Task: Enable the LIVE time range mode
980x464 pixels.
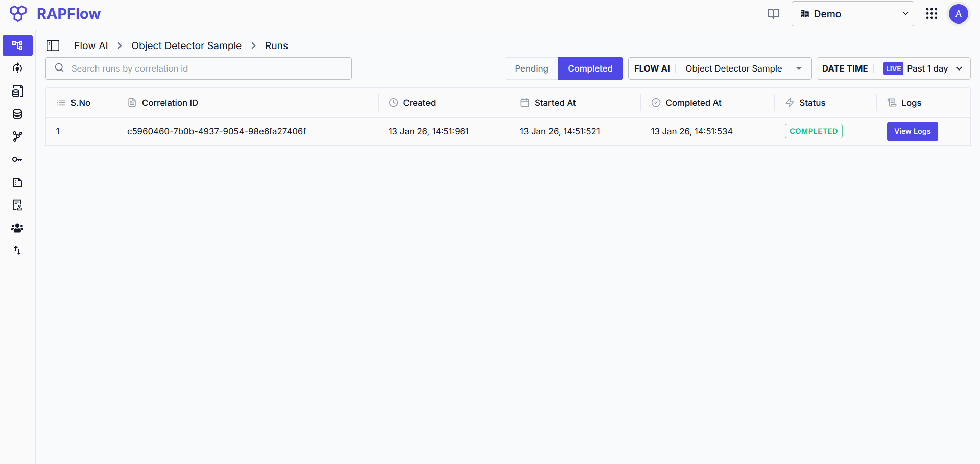Action: pos(893,68)
